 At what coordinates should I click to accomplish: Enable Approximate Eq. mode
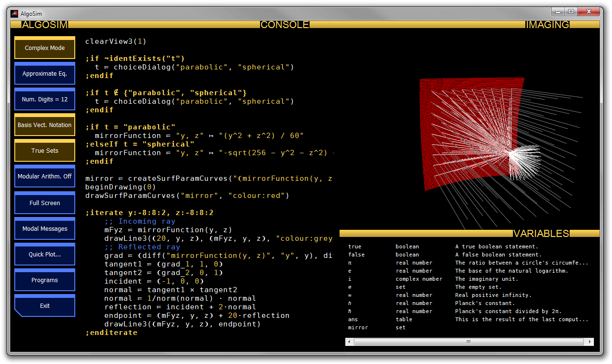tap(45, 74)
